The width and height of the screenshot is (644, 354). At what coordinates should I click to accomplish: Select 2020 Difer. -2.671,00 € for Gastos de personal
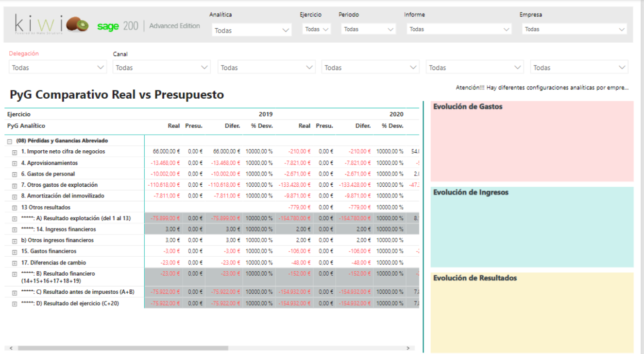(x=357, y=174)
